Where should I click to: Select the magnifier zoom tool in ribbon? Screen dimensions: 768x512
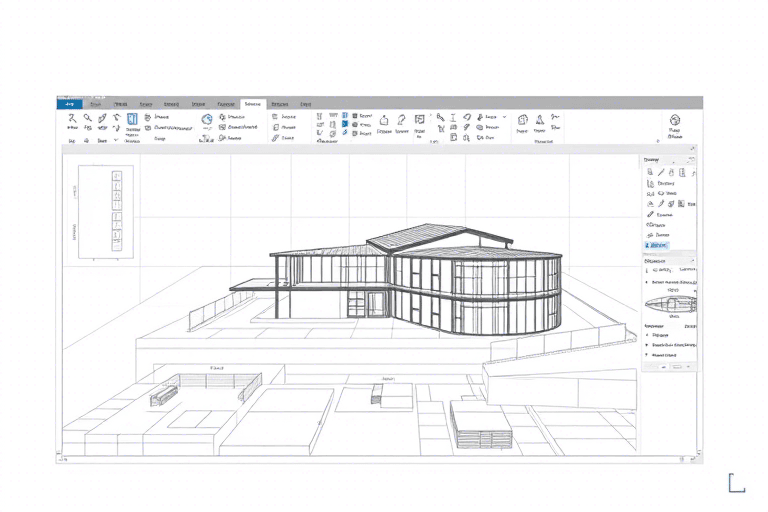coord(88,118)
